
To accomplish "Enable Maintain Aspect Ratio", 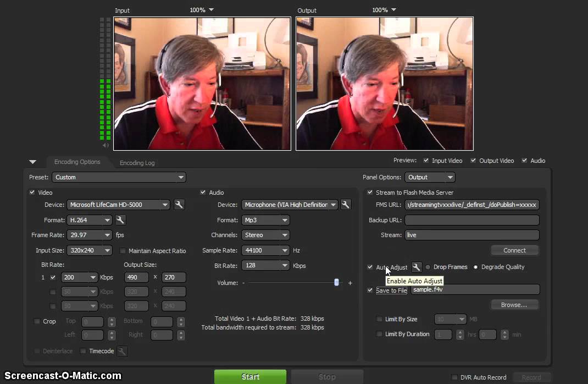I will click(123, 250).
